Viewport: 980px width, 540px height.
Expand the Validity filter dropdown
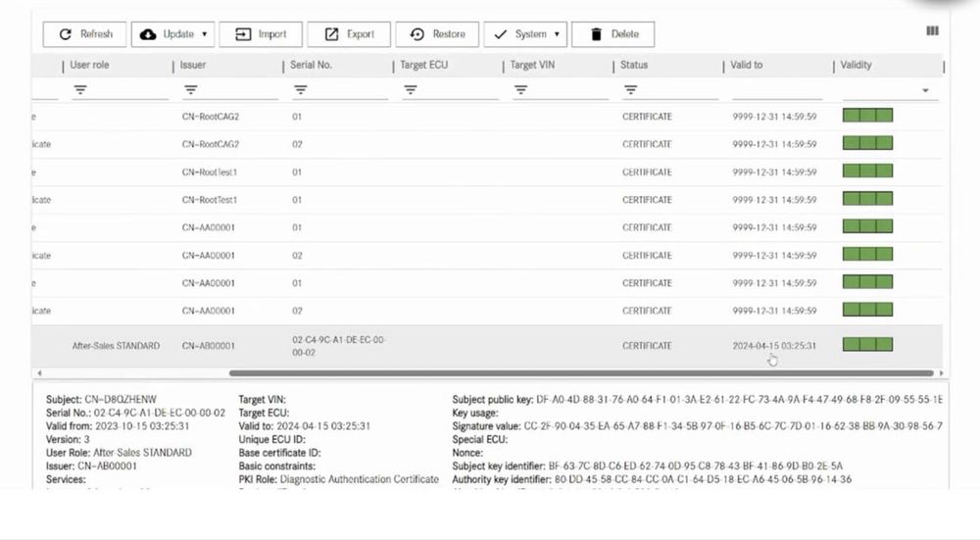coord(926,91)
